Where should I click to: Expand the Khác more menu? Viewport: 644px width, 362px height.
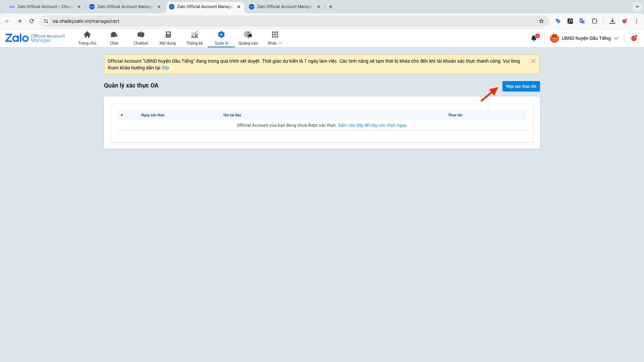[275, 38]
